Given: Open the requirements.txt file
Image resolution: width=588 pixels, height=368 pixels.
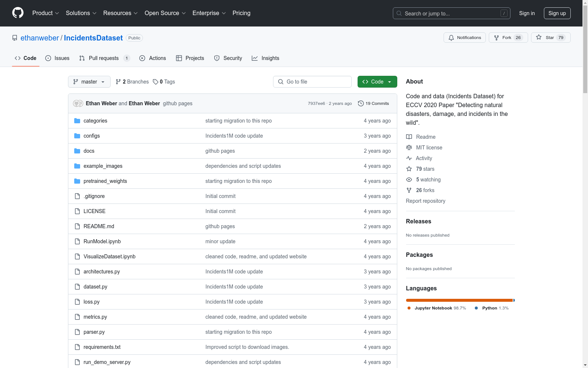Looking at the screenshot, I should [x=102, y=347].
